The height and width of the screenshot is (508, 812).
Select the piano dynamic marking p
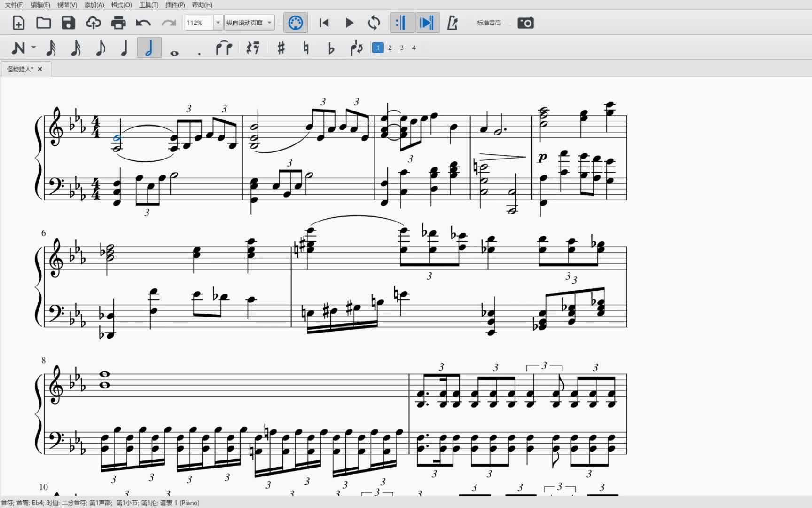coord(543,157)
